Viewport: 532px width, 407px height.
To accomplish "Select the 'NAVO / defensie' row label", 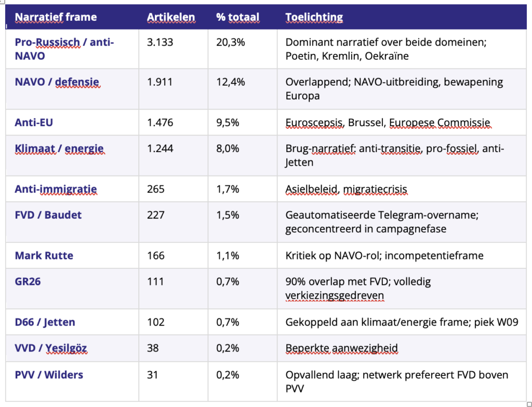I will (57, 82).
